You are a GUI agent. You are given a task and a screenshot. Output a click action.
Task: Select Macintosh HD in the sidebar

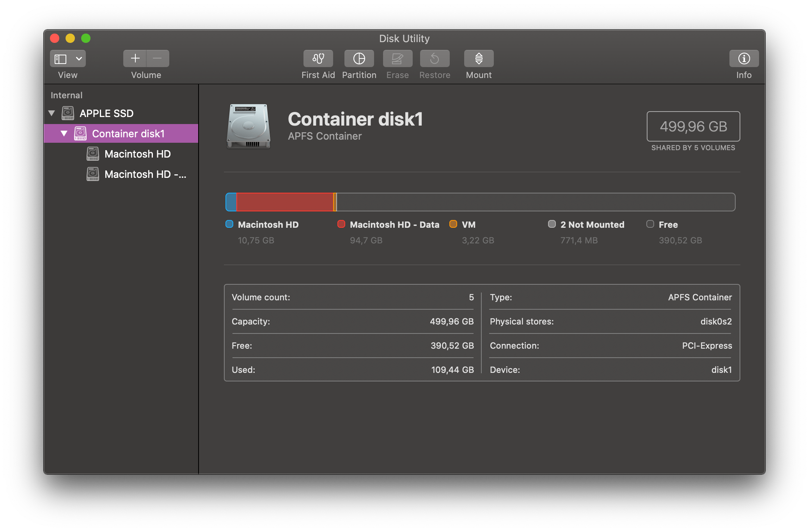coord(137,154)
